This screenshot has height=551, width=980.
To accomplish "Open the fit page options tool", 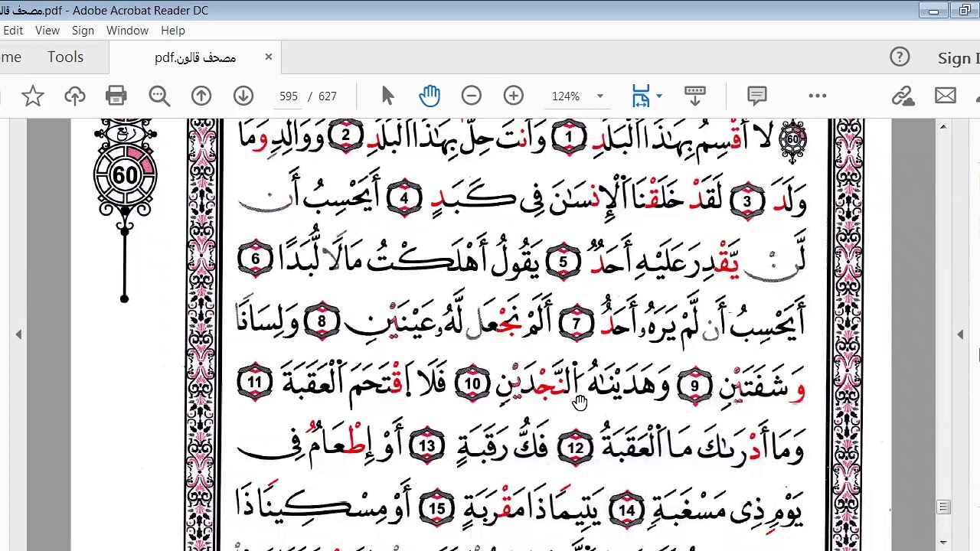I will (x=641, y=96).
